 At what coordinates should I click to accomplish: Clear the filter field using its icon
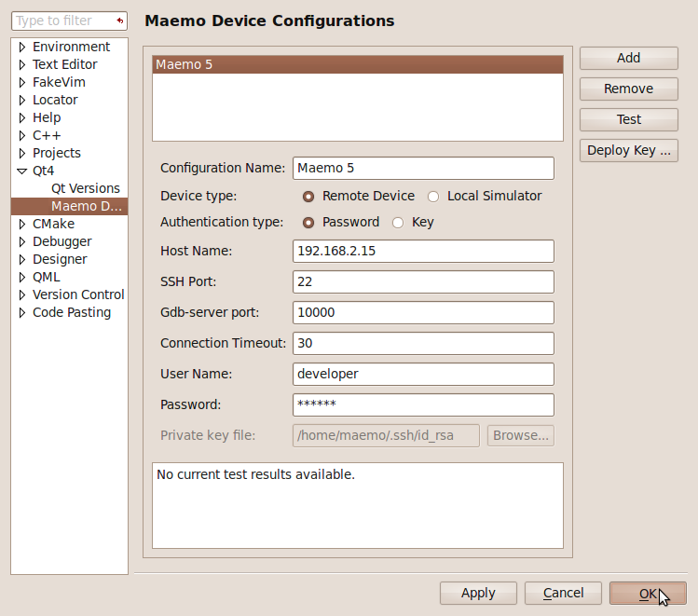coord(119,21)
